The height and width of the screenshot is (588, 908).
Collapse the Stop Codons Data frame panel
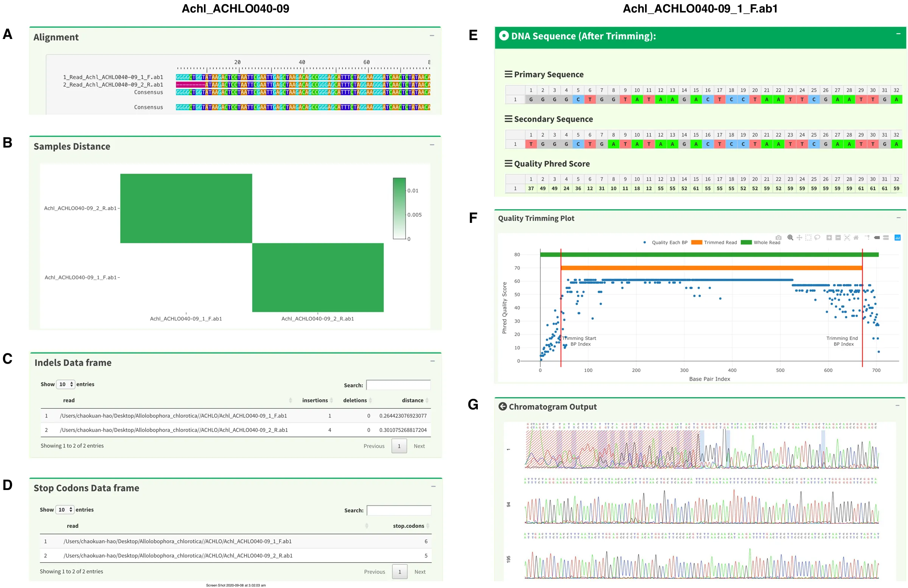[x=434, y=486]
